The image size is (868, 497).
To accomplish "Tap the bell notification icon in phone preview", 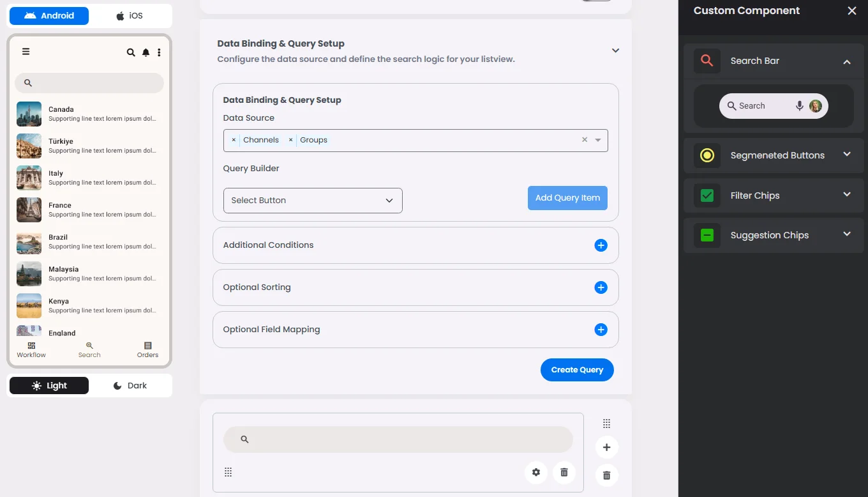I will click(146, 52).
